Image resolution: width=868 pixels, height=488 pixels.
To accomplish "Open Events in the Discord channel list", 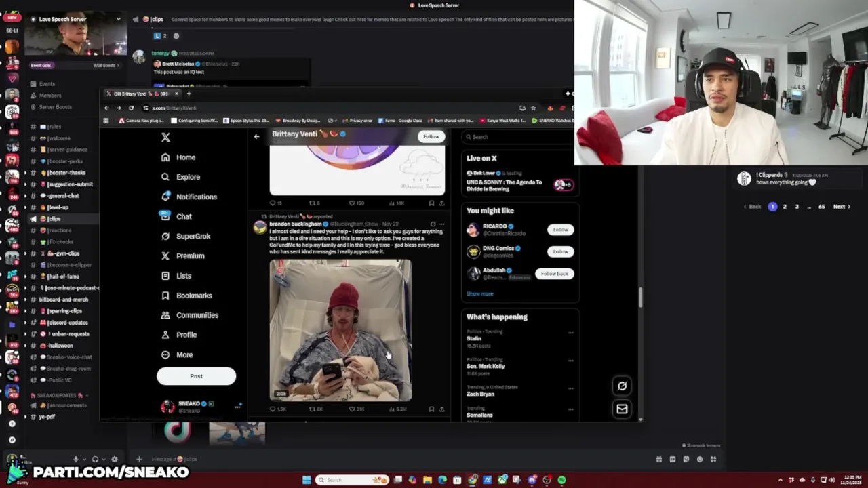I will point(42,84).
